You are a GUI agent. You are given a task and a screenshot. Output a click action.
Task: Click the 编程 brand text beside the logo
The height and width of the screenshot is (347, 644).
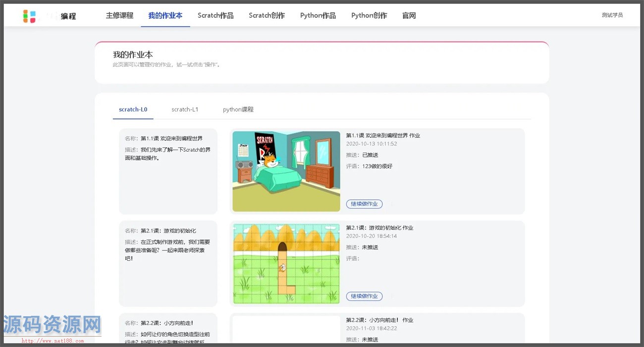[x=68, y=16]
